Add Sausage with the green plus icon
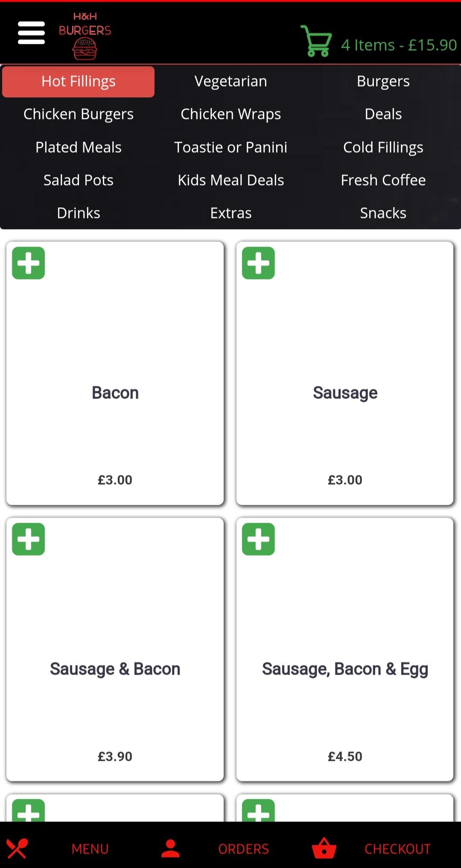Image resolution: width=461 pixels, height=868 pixels. 258,263
